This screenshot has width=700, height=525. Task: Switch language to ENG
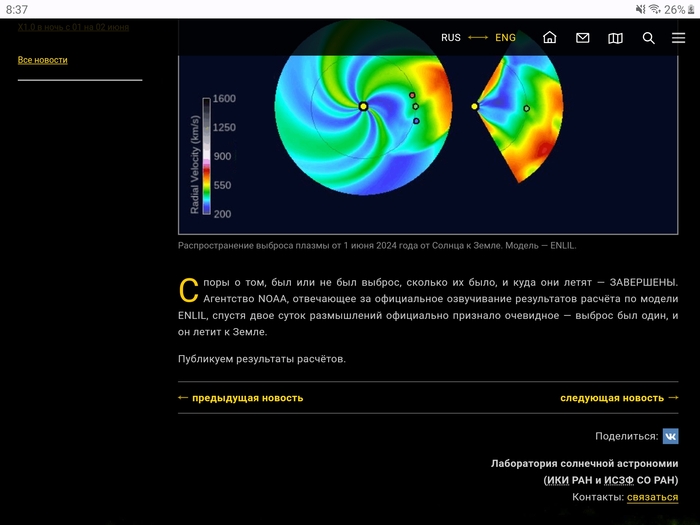click(x=505, y=38)
